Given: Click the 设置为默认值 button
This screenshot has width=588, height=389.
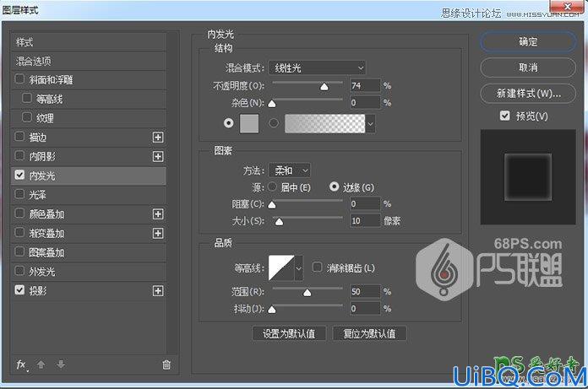Looking at the screenshot, I should pos(289,333).
